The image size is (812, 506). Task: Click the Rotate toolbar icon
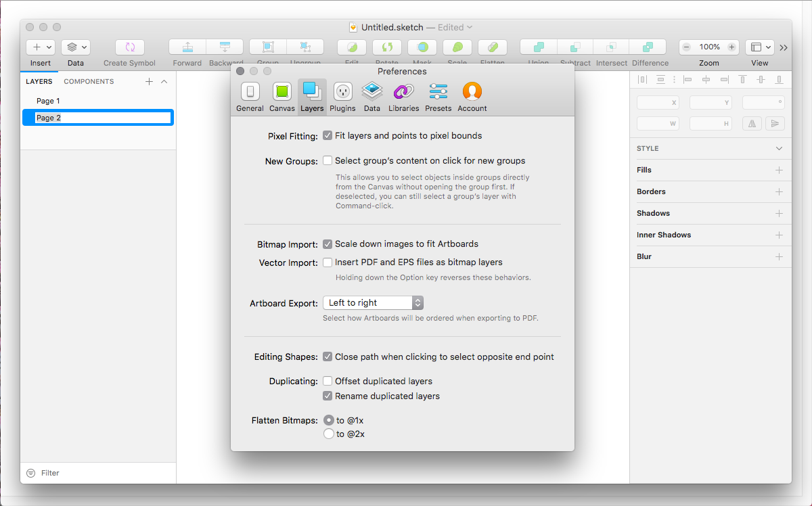[387, 47]
